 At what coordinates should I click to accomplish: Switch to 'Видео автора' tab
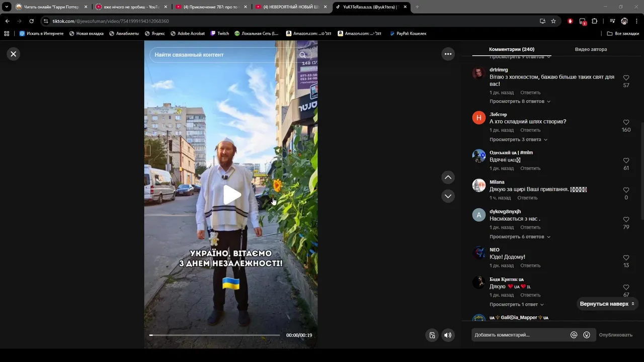591,49
